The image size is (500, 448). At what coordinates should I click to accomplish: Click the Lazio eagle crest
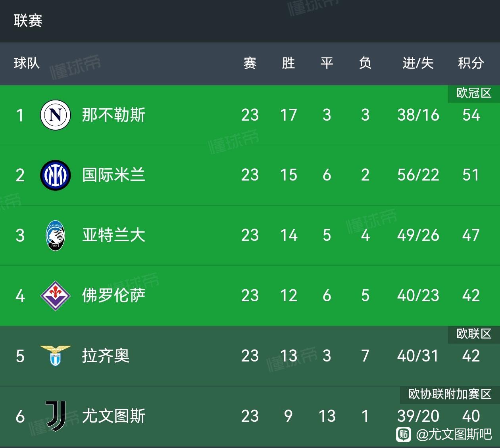56,356
